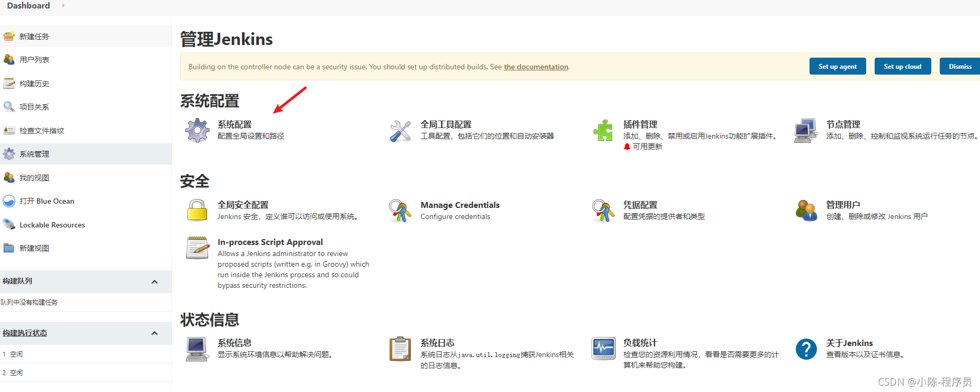The width and height of the screenshot is (980, 392).
Task: Click 检查文件指纹 sidebar label
Action: tap(42, 131)
